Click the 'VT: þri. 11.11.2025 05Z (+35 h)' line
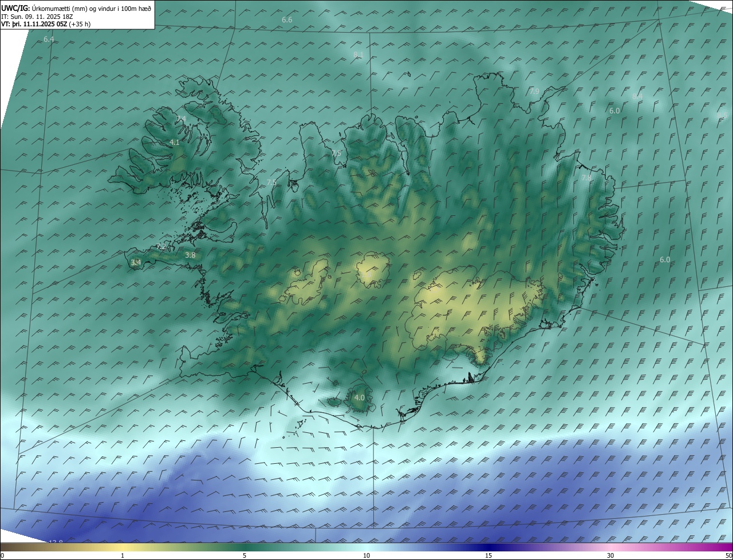Viewport: 733px width, 560px height. click(46, 24)
